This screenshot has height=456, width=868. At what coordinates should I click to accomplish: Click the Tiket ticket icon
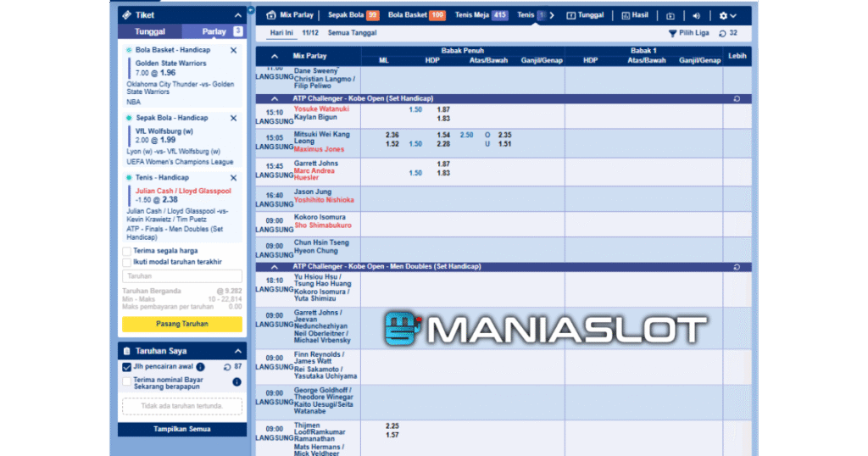[127, 15]
